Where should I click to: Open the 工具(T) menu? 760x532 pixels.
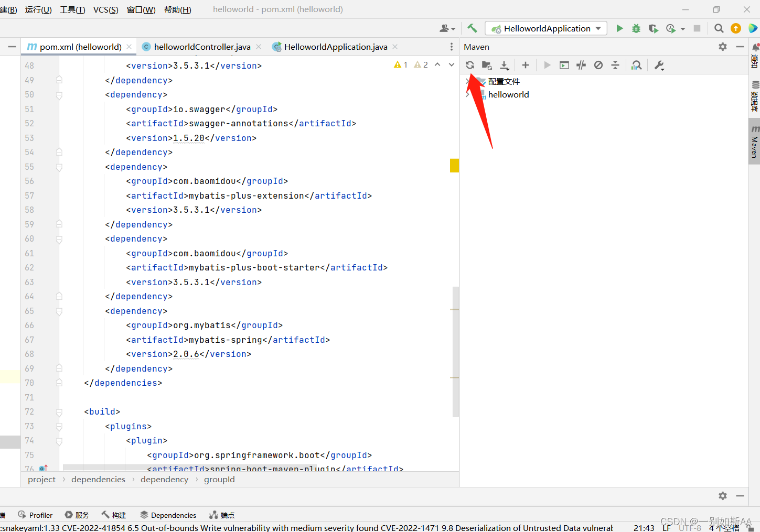click(72, 9)
